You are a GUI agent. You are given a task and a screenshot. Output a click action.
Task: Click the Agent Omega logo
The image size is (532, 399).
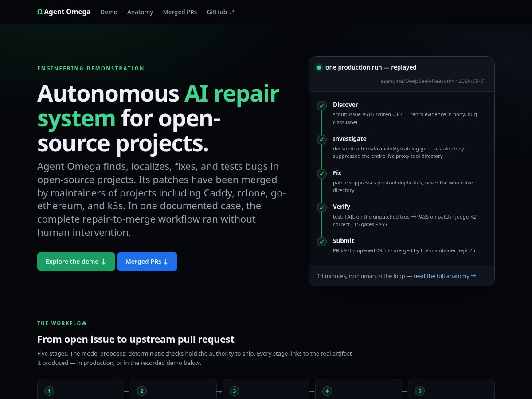pyautogui.click(x=64, y=12)
